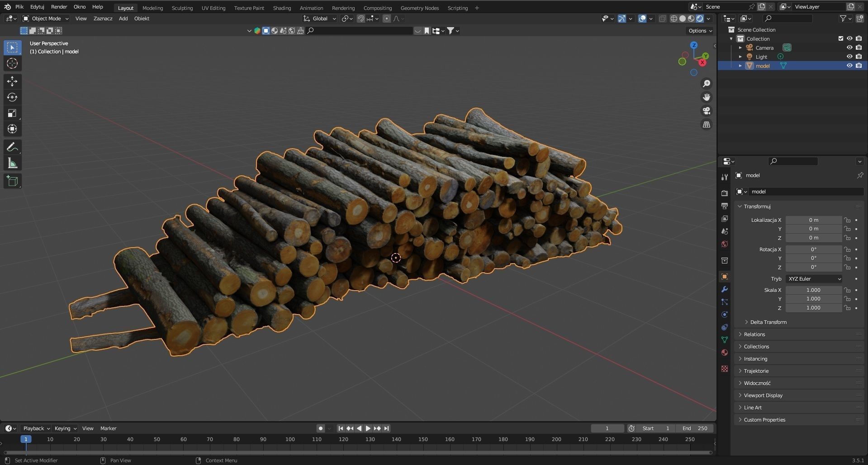The height and width of the screenshot is (465, 868).
Task: Open Zaznacz menu in viewport header
Action: tap(103, 19)
